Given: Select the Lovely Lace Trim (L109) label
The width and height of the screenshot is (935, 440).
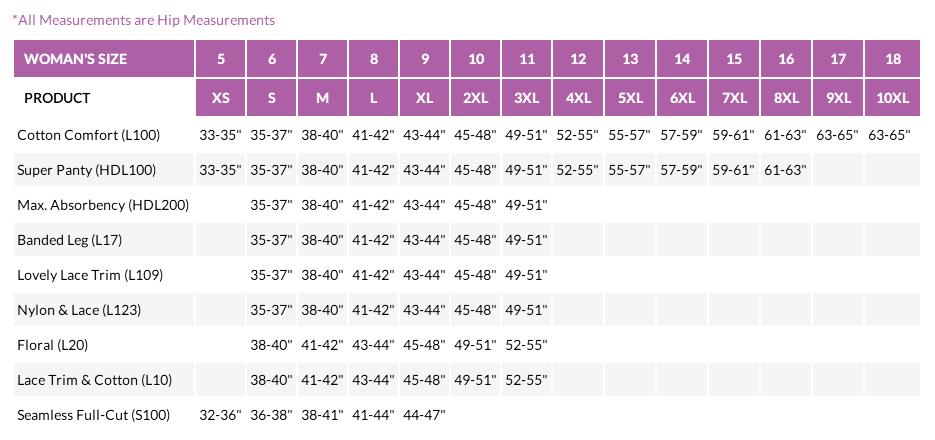Looking at the screenshot, I should [90, 275].
